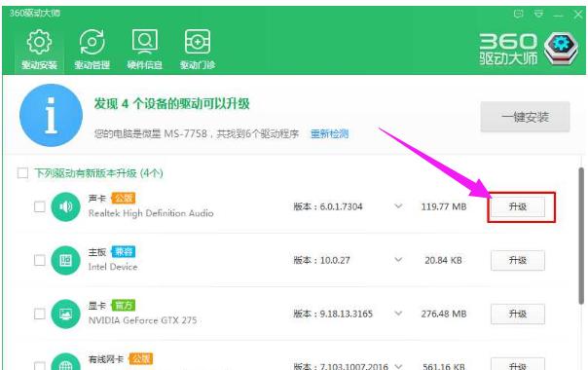Click 升级 for NVIDIA GeForce GTX 275
Screen dimensions: 588x370
(518, 314)
